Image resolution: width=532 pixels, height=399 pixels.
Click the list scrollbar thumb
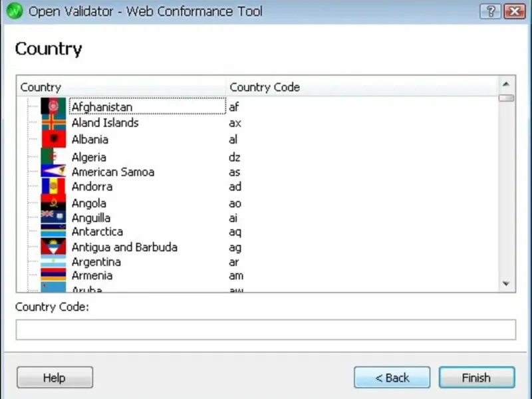506,98
